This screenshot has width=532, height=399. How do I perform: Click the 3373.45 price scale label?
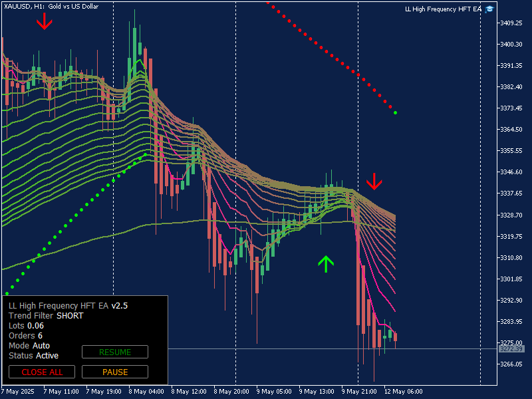pyautogui.click(x=511, y=108)
